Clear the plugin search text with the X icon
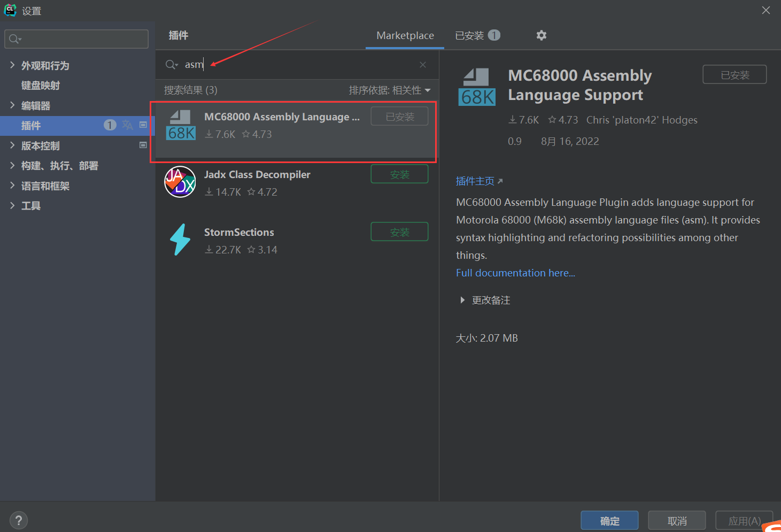 [x=423, y=65]
